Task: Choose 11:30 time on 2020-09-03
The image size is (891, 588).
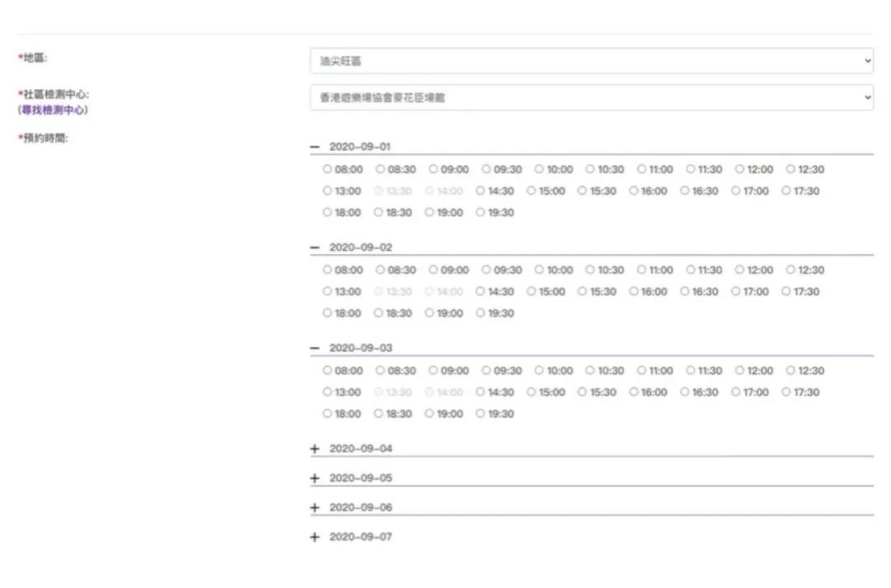Action: point(691,370)
